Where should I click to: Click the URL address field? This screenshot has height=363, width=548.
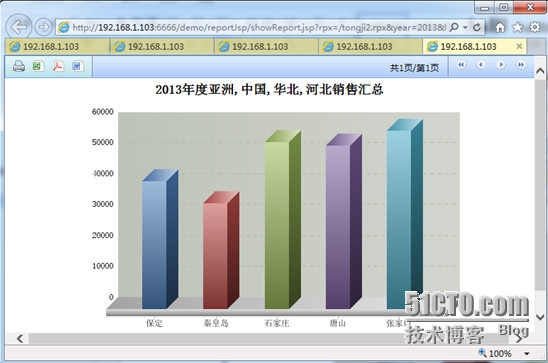pyautogui.click(x=259, y=27)
